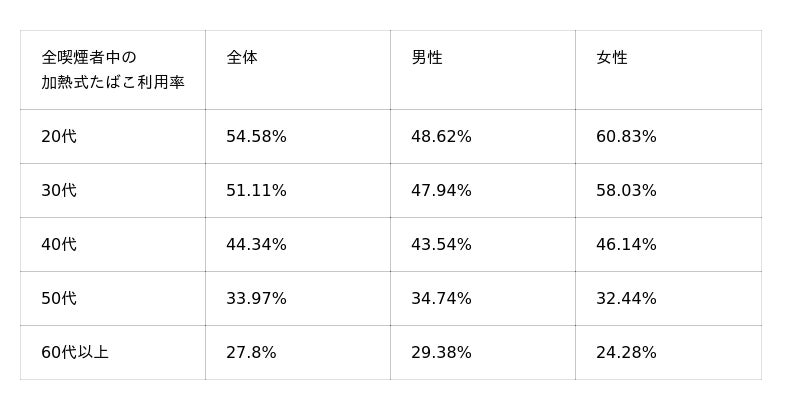
Task: Select the 48.62% value
Action: tap(441, 137)
